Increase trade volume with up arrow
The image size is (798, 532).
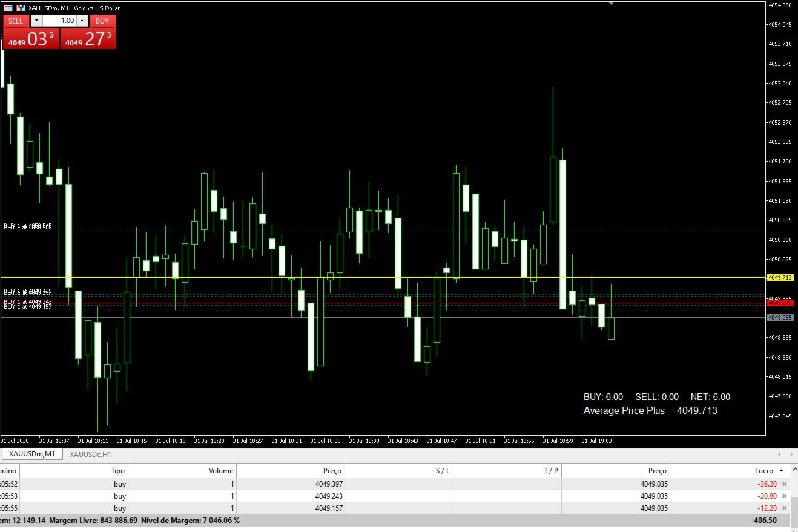(x=82, y=21)
